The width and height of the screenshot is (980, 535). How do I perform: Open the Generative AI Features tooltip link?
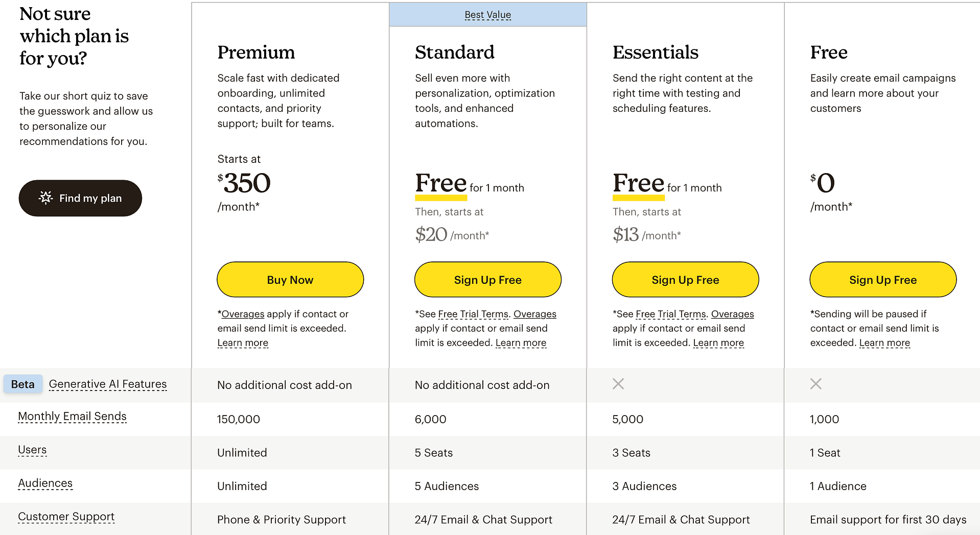[x=108, y=384]
